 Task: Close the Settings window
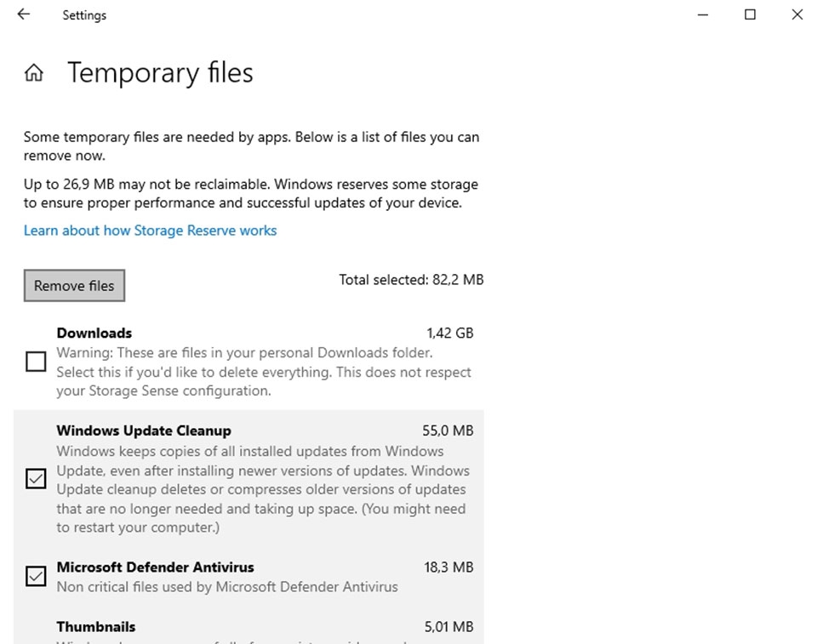(x=797, y=14)
